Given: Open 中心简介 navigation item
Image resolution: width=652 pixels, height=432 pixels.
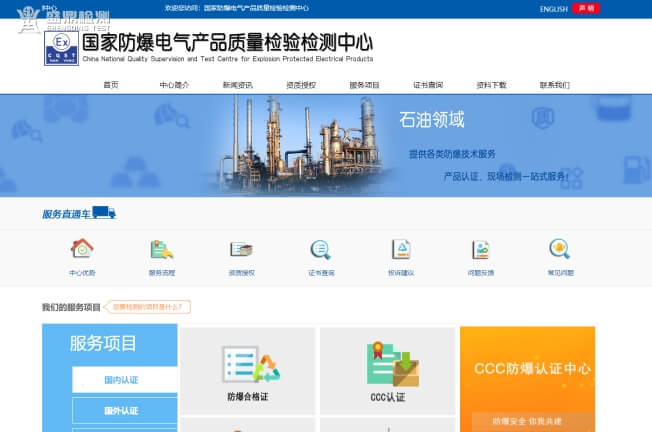Looking at the screenshot, I should (x=174, y=85).
